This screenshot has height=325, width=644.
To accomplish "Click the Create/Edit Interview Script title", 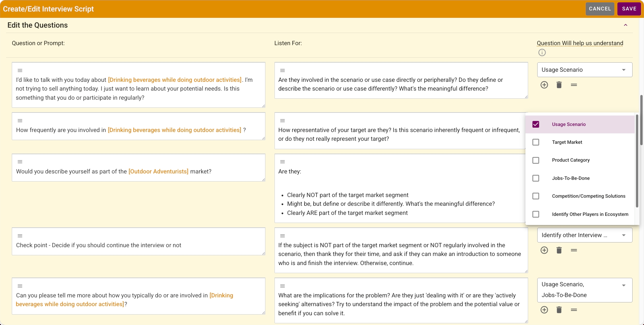I will (x=49, y=9).
